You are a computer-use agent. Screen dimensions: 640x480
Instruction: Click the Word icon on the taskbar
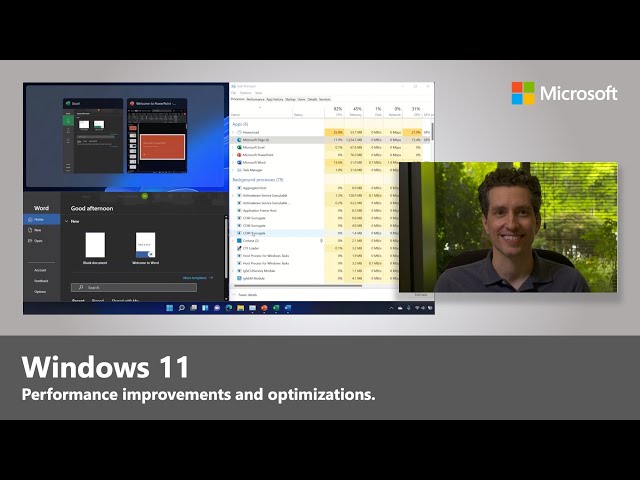(288, 308)
